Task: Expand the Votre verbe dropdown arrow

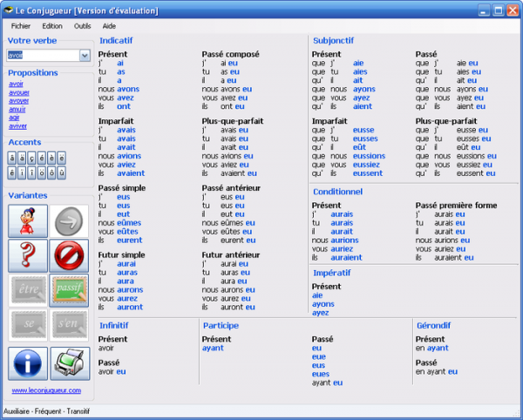Action: pyautogui.click(x=85, y=56)
